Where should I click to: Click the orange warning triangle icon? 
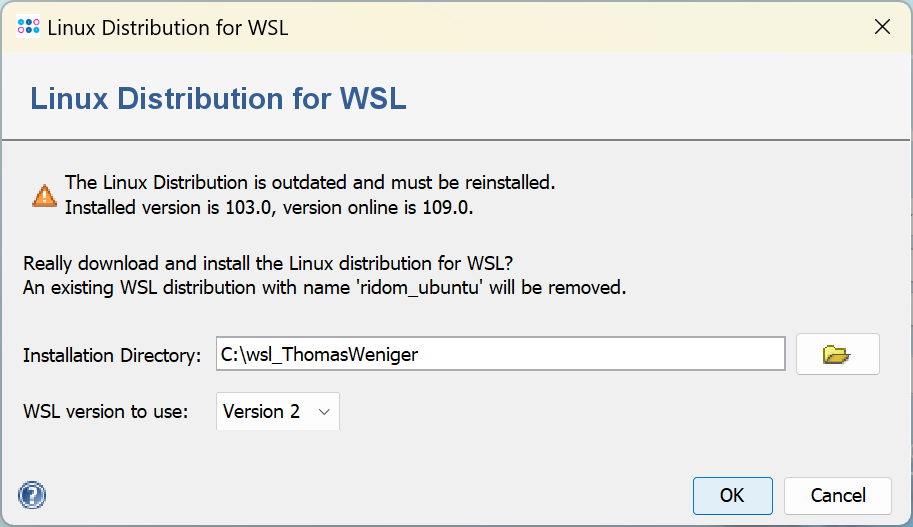44,195
